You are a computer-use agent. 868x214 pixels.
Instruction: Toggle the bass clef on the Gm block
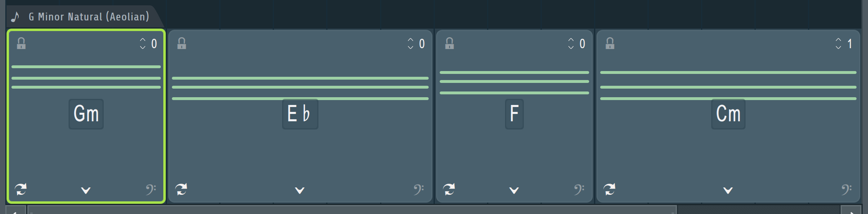151,189
